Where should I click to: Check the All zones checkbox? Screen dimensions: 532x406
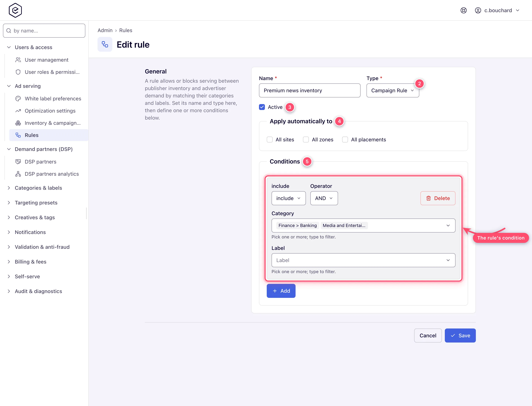pos(306,140)
